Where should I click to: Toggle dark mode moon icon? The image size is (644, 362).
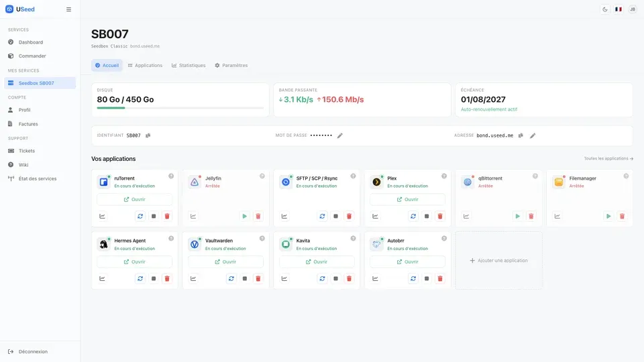(605, 9)
